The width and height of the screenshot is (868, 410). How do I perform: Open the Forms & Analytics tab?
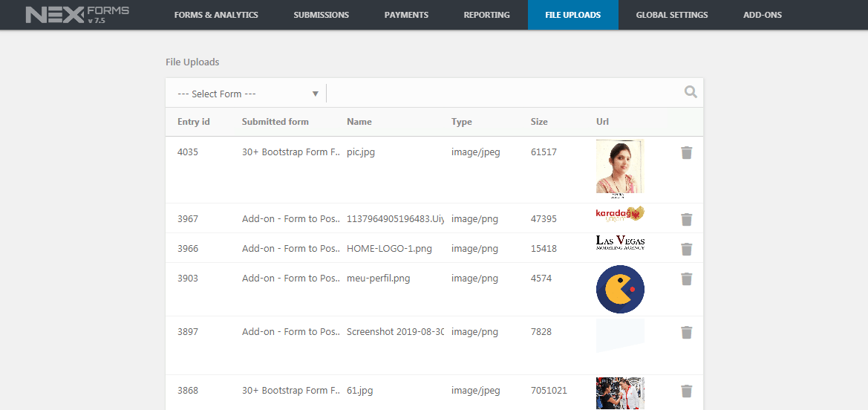(216, 15)
